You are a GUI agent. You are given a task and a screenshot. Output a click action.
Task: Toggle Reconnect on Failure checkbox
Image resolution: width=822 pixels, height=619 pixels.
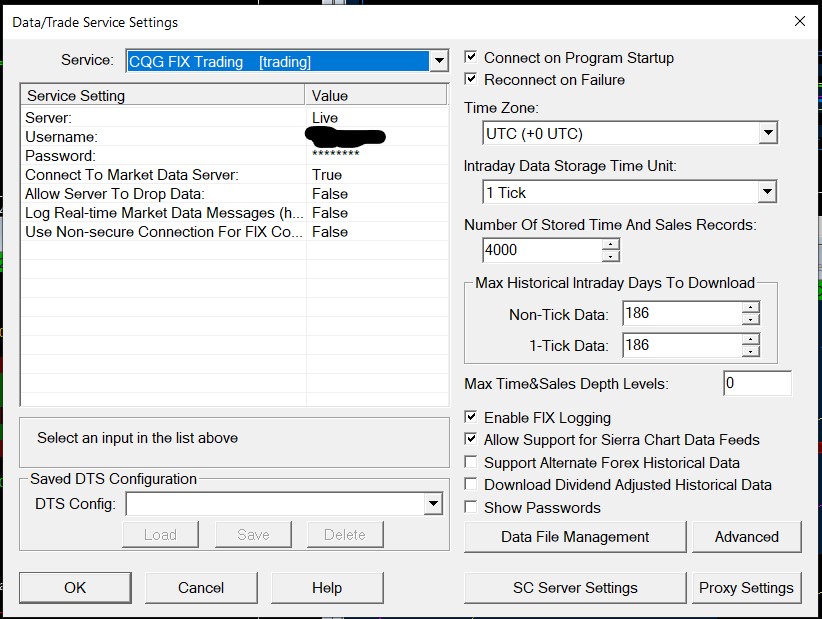click(x=471, y=79)
